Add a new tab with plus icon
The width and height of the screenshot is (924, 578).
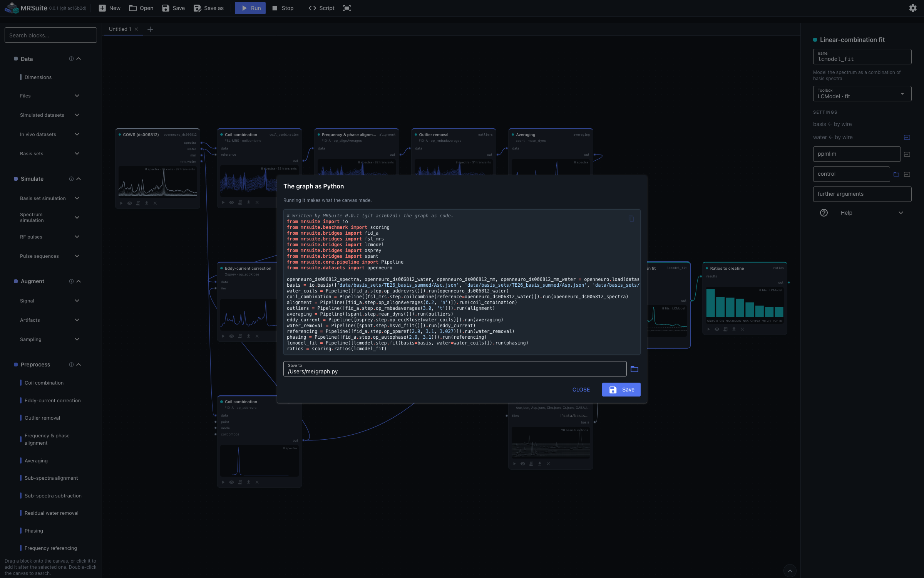point(150,29)
